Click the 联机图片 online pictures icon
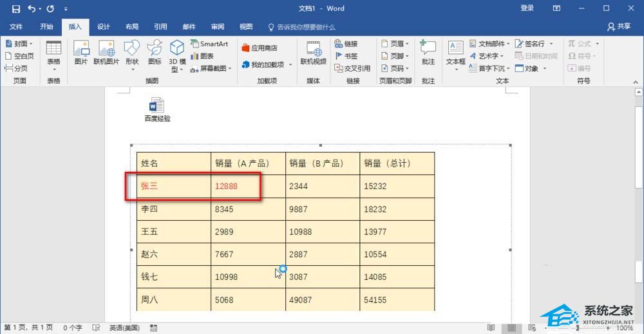Viewport: 644px width, 334px height. click(x=106, y=53)
